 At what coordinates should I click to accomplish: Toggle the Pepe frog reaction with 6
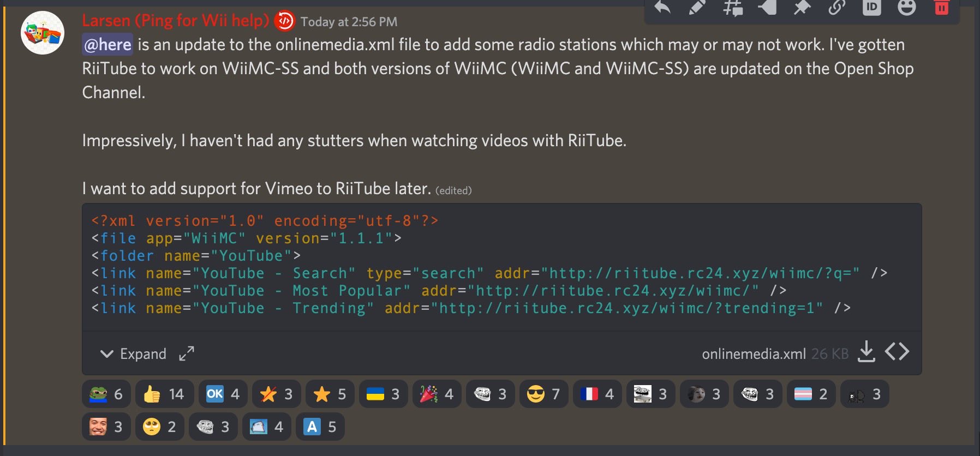[x=106, y=394]
